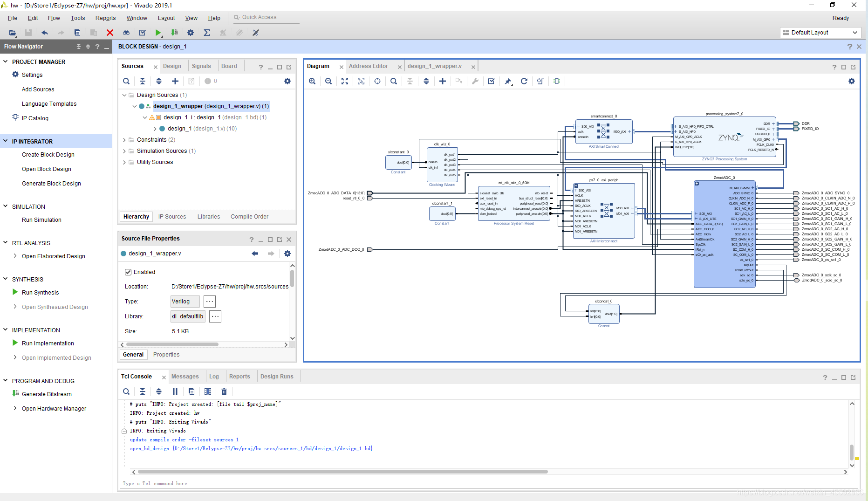
Task: Expand the Constraints folder
Action: pyautogui.click(x=124, y=140)
